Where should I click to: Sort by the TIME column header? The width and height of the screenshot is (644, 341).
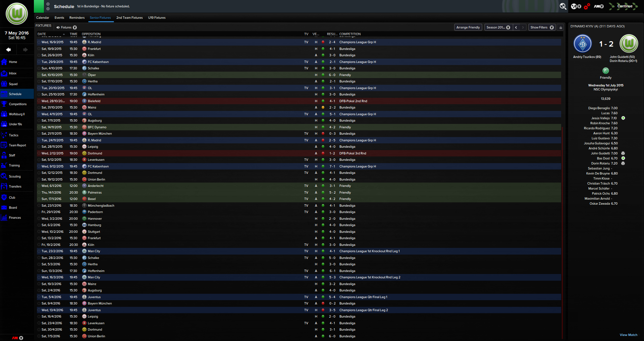[73, 34]
